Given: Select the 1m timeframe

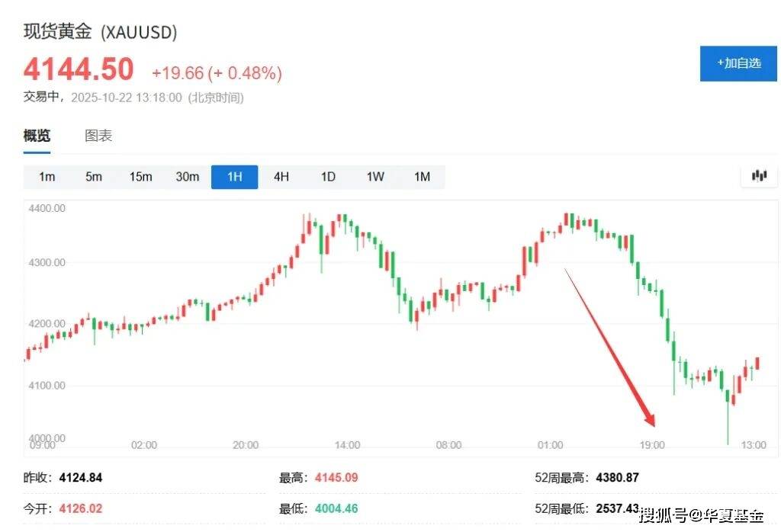Looking at the screenshot, I should click(x=47, y=177).
